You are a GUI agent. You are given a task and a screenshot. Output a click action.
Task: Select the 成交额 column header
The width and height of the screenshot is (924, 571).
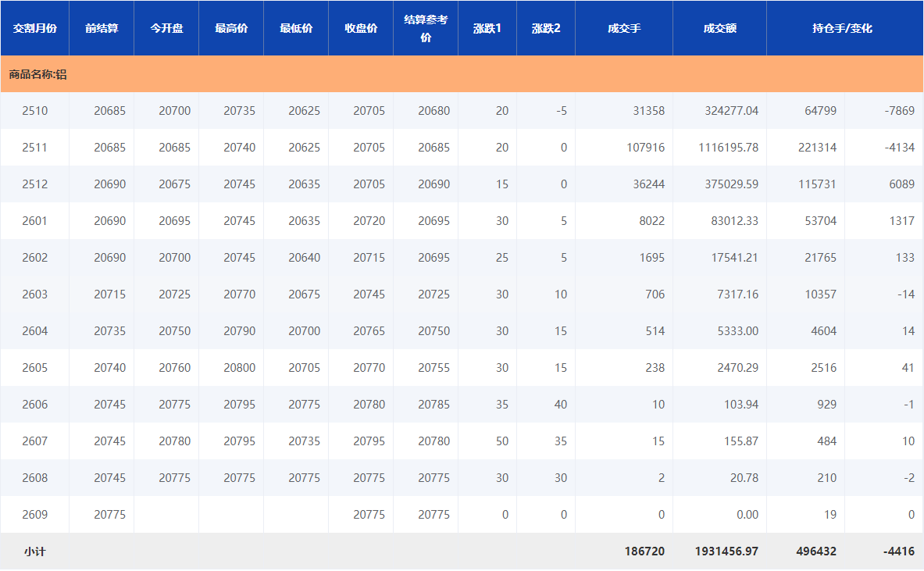pyautogui.click(x=719, y=28)
